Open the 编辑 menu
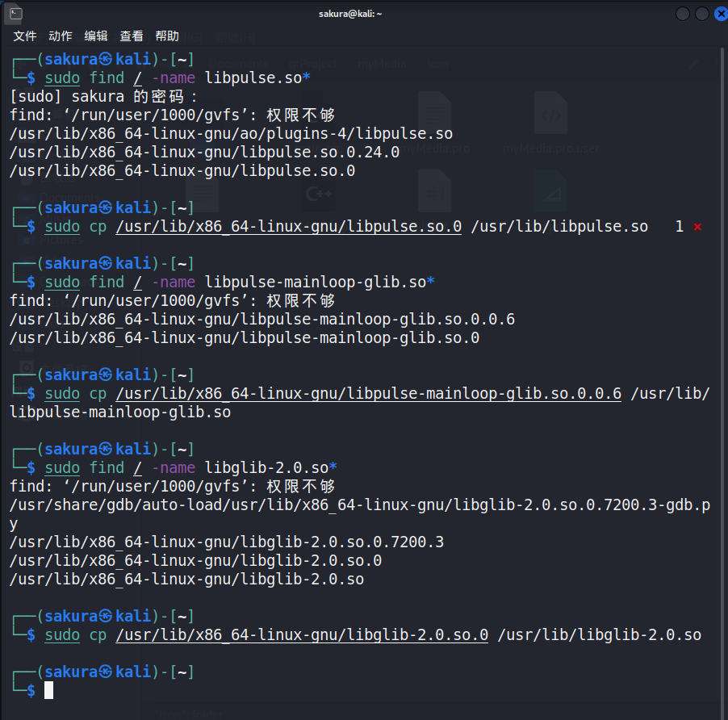Viewport: 728px width, 720px height. coord(96,36)
